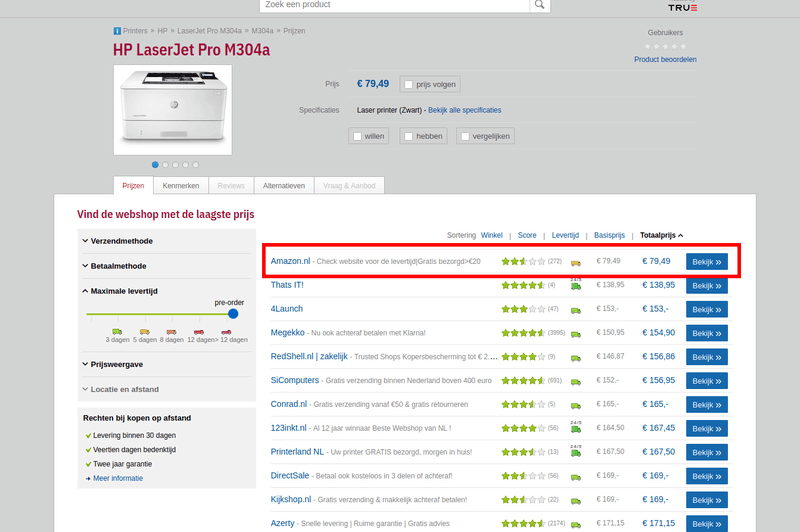The width and height of the screenshot is (800, 532).
Task: Click the delivery truck icon in Conrad.nl row
Action: pyautogui.click(x=576, y=405)
